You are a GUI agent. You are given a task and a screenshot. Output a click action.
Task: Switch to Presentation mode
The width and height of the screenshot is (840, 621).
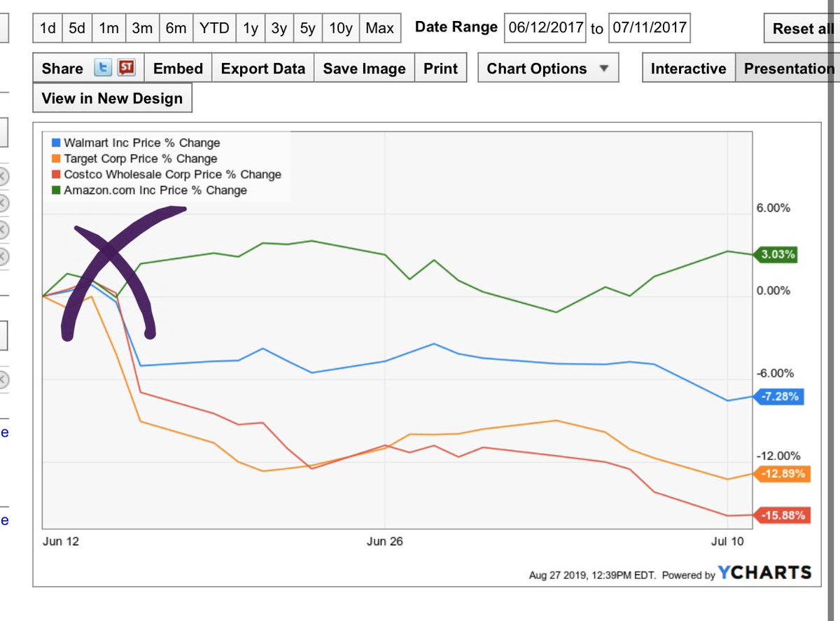point(788,69)
